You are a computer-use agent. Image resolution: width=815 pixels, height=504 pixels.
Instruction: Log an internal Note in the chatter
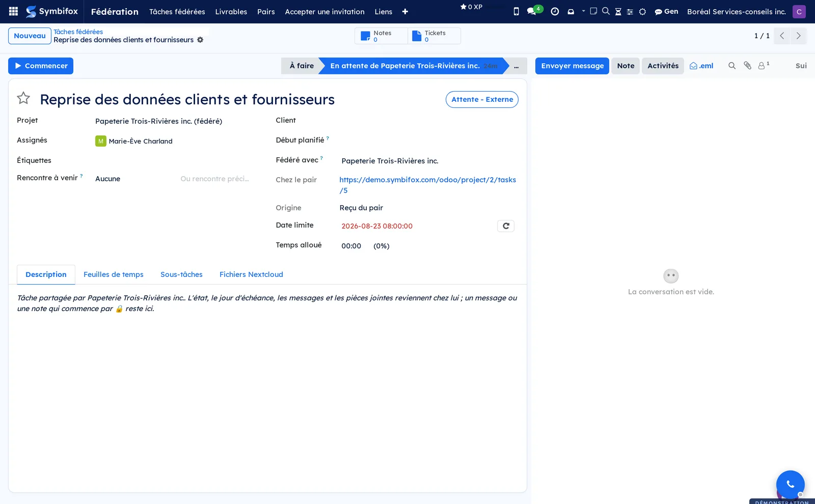tap(626, 66)
